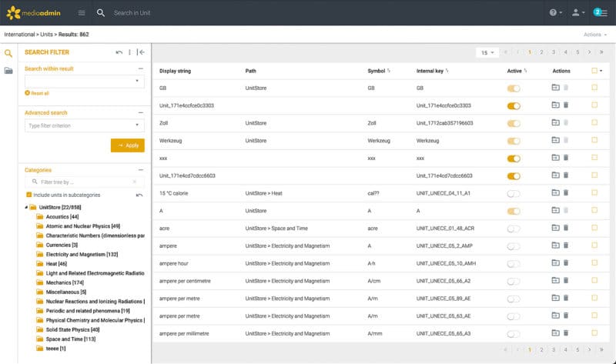Open the Mechanics [174] category
Viewport: 616px width, 364px height.
pyautogui.click(x=65, y=282)
